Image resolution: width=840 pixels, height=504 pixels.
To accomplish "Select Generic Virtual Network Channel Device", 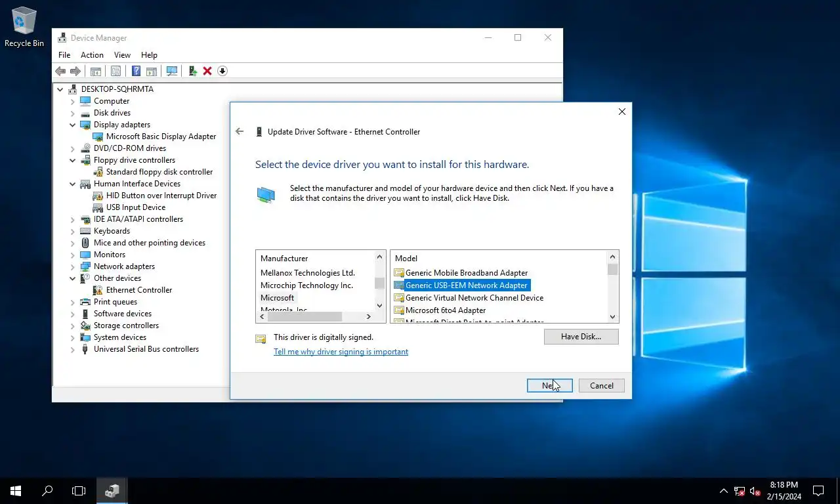I will coord(474,298).
